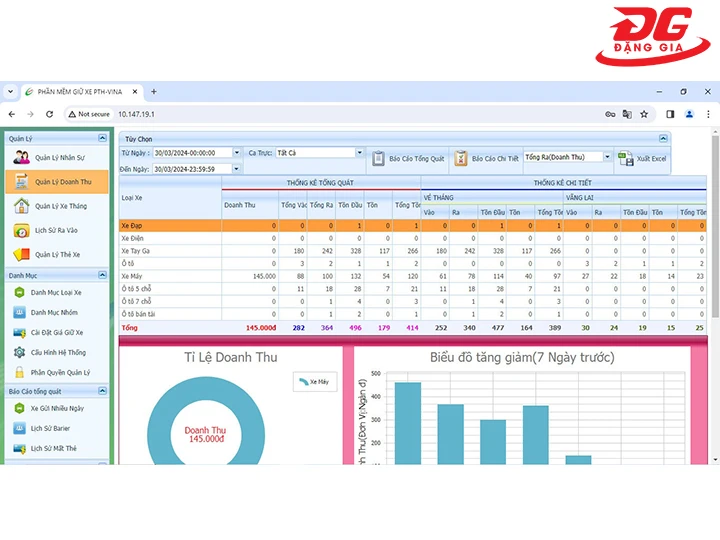Collapse the Danh Mục sidebar section

[x=102, y=274]
